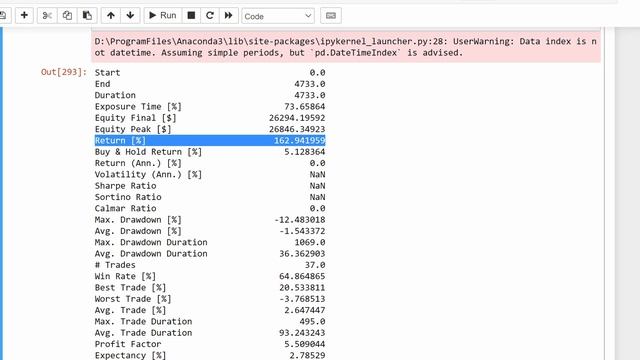Copy selected cells icon
The width and height of the screenshot is (640, 360).
coord(67,16)
